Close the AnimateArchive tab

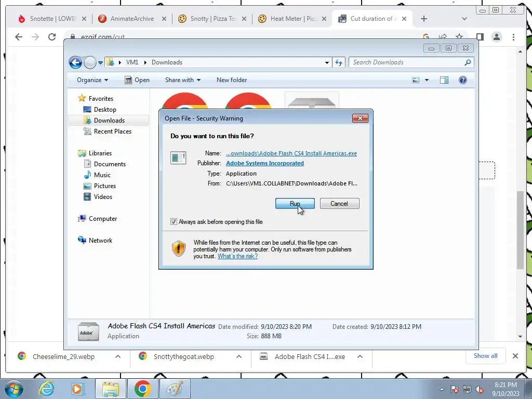pos(164,19)
